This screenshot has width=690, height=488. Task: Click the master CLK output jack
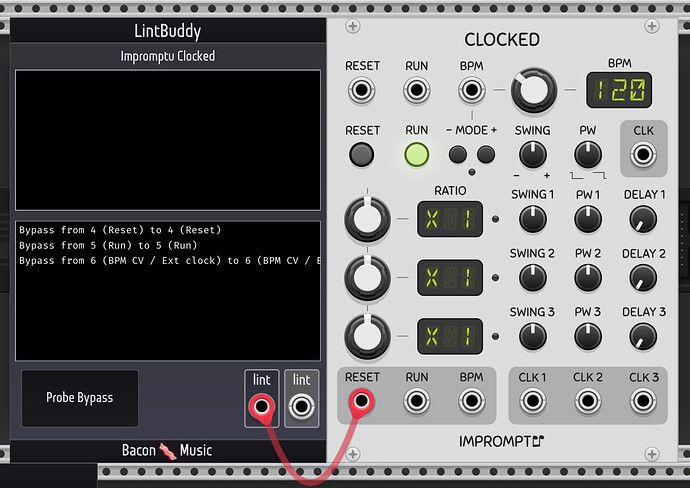point(643,154)
